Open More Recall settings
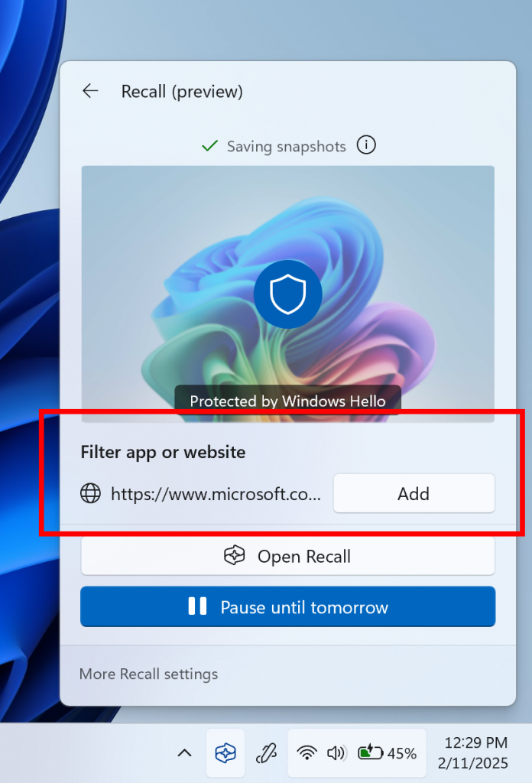The height and width of the screenshot is (783, 532). 148,674
